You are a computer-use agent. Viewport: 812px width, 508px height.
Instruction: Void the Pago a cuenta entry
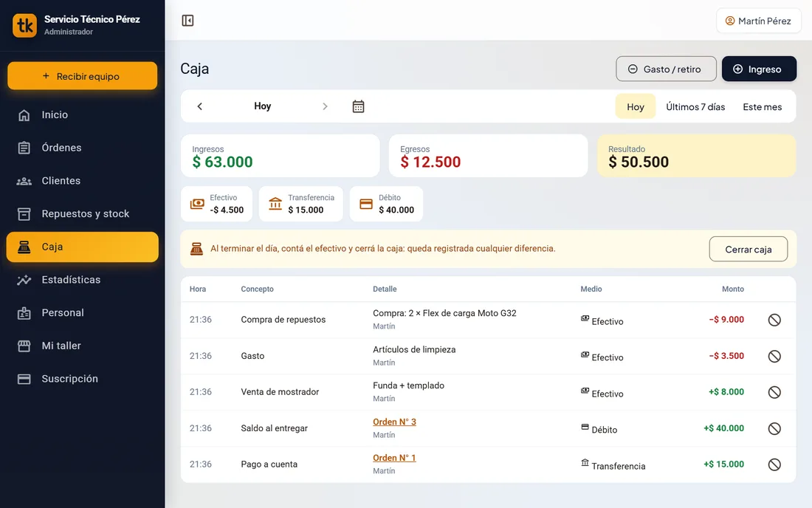click(x=774, y=464)
